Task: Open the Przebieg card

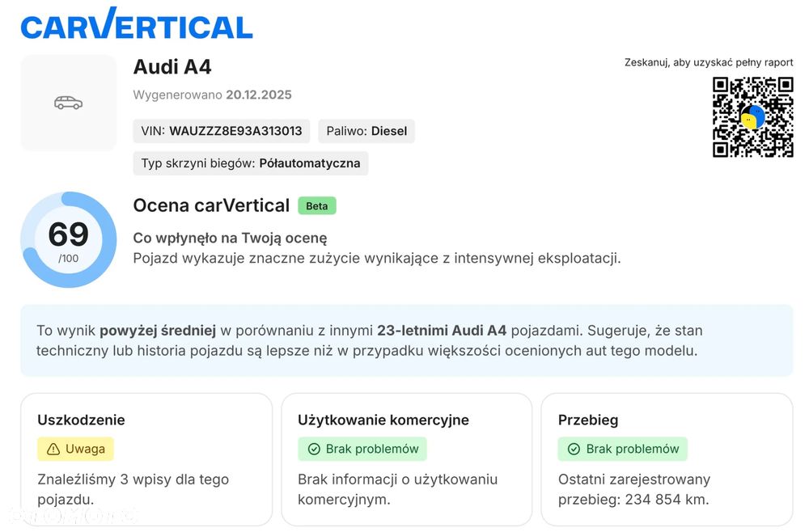Action: (x=667, y=459)
